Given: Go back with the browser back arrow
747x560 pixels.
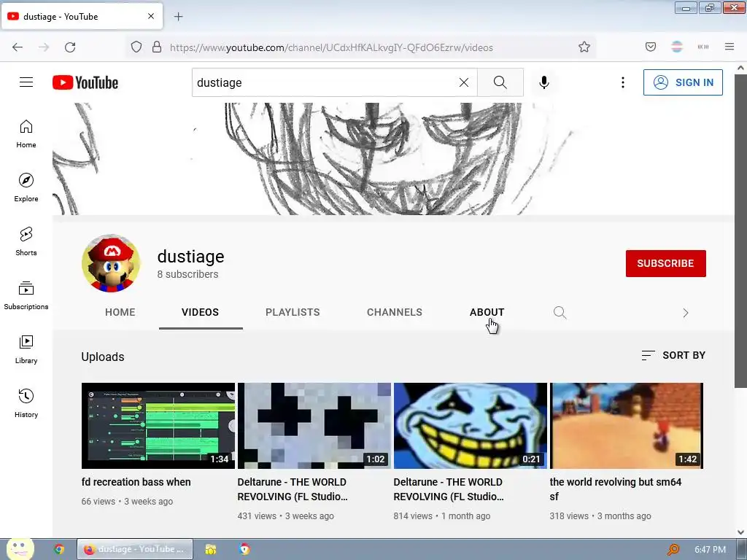Looking at the screenshot, I should [x=18, y=47].
